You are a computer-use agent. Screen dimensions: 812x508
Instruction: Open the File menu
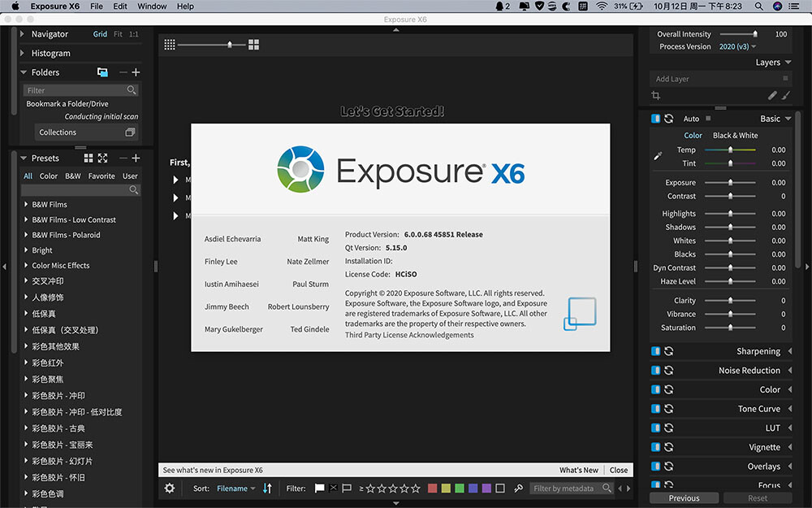click(x=97, y=7)
